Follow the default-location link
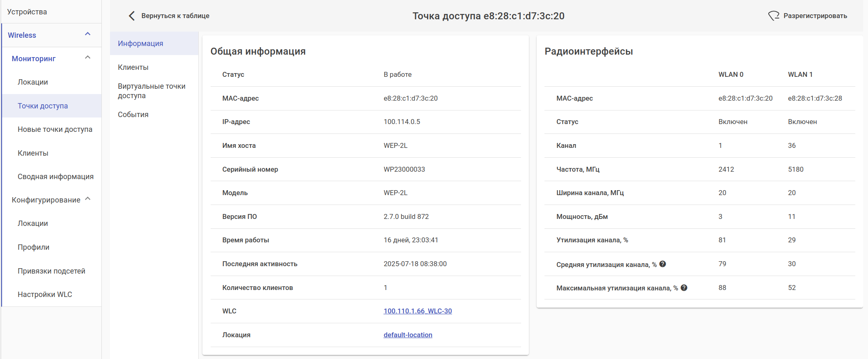Viewport: 868px width, 359px height. (408, 335)
